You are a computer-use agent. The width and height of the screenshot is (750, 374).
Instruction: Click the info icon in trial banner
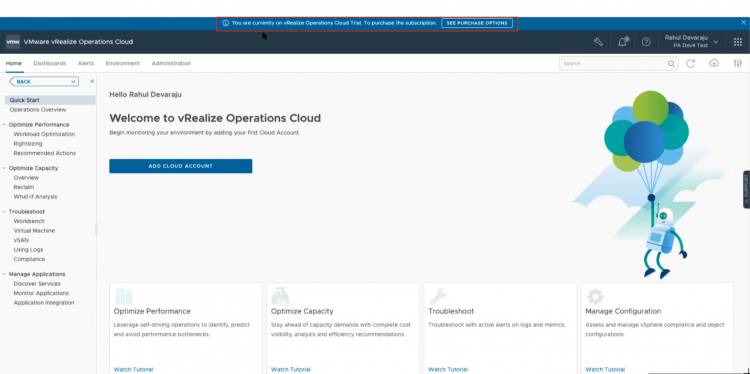click(x=226, y=23)
